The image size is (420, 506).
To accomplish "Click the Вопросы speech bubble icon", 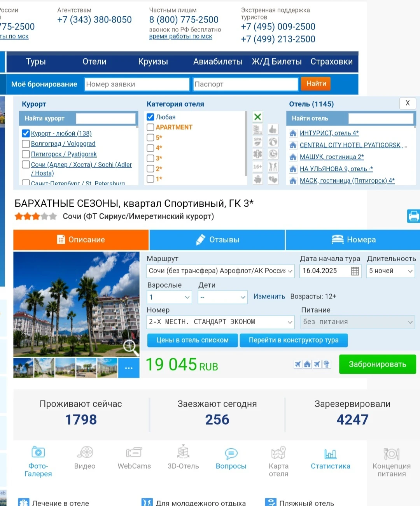I will (x=231, y=454).
